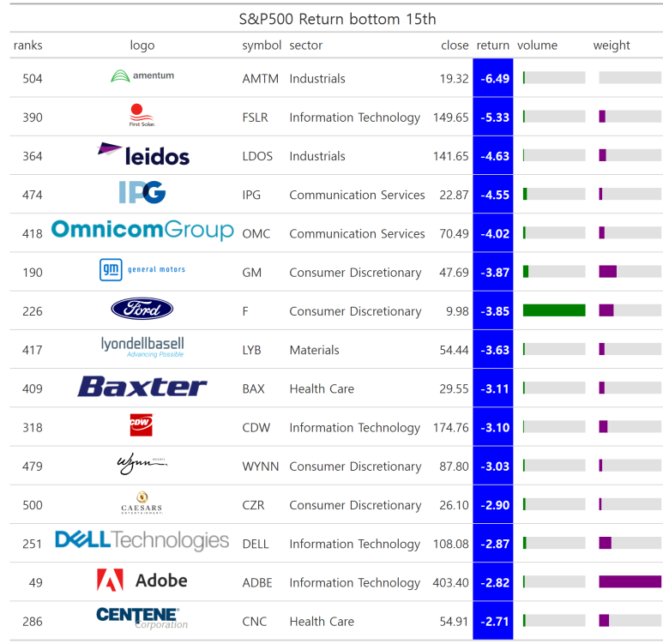The width and height of the screenshot is (663, 644).
Task: Click the close price 108.08
Action: tap(451, 544)
